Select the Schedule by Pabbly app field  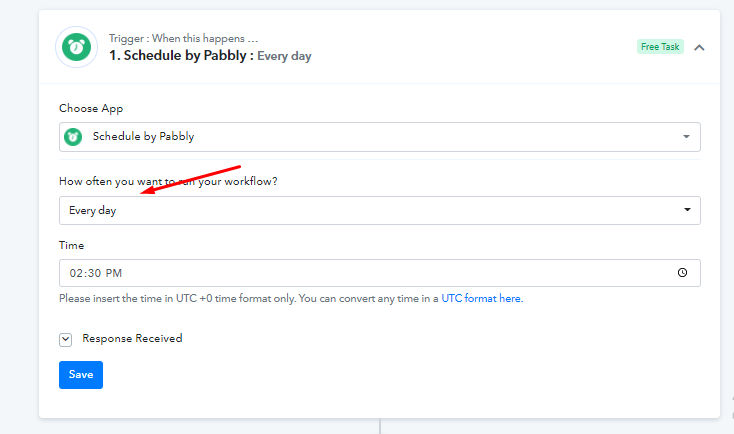pos(380,137)
